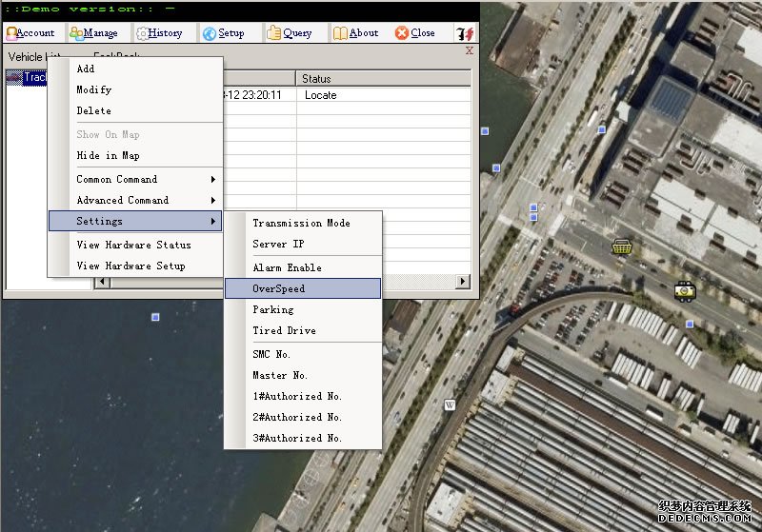Image resolution: width=762 pixels, height=532 pixels.
Task: Close the vehicle list panel with red X
Action: [x=469, y=50]
